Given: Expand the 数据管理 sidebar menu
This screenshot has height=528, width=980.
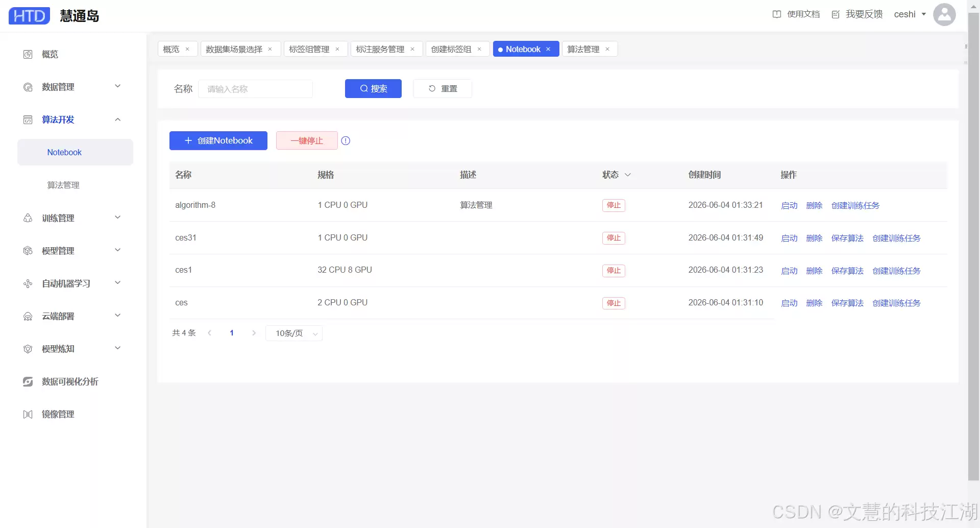Looking at the screenshot, I should pyautogui.click(x=117, y=86).
